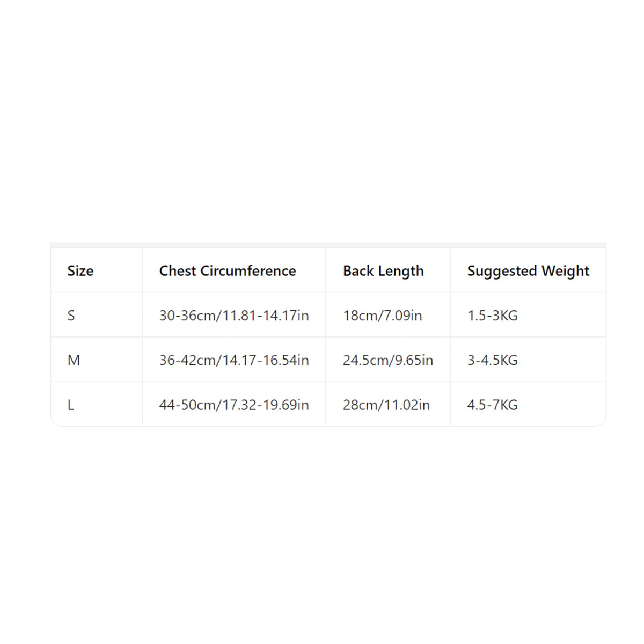
Task: Click the Back Length column header
Action: point(388,270)
